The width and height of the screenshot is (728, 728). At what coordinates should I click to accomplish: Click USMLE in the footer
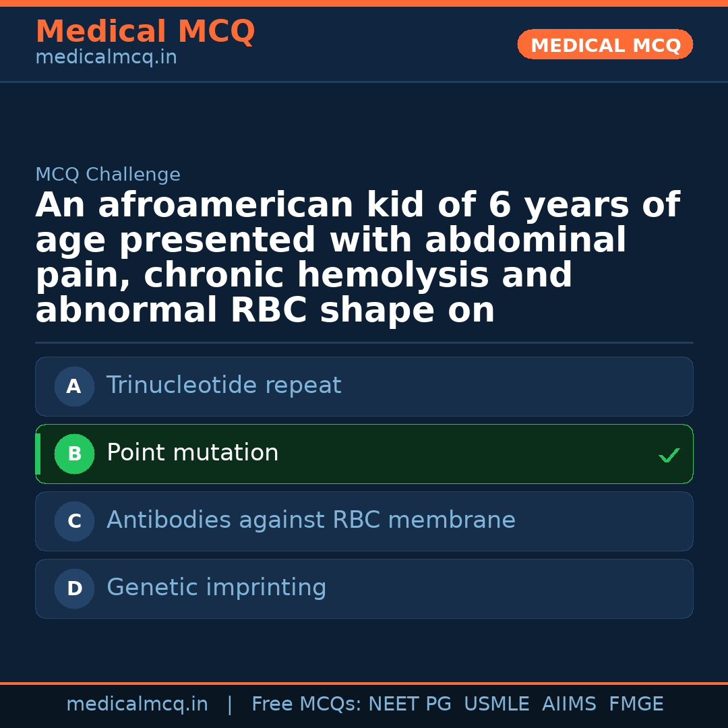point(496,704)
